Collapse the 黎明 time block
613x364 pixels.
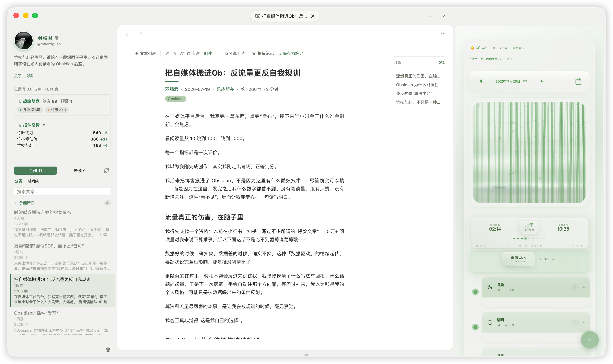(583, 322)
